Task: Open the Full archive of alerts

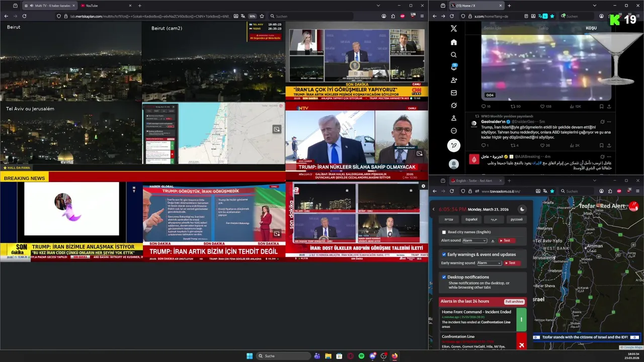Action: 514,302
